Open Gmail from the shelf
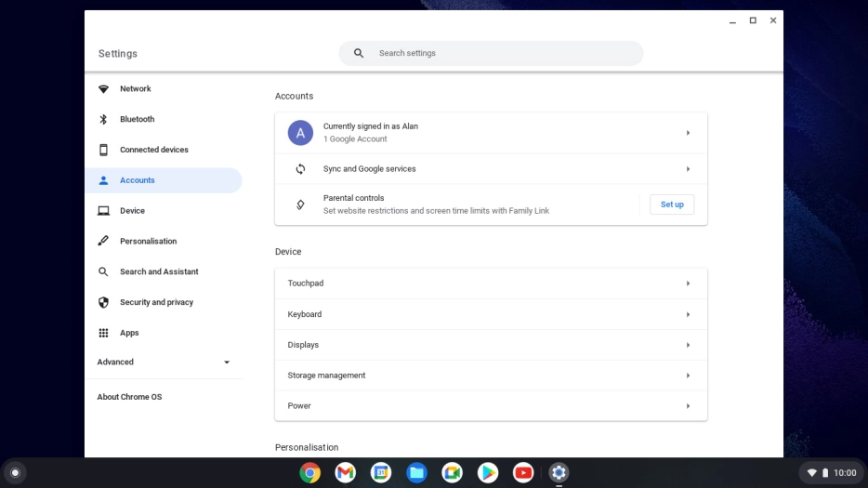Screen dimensions: 868x488 [x=346, y=472]
